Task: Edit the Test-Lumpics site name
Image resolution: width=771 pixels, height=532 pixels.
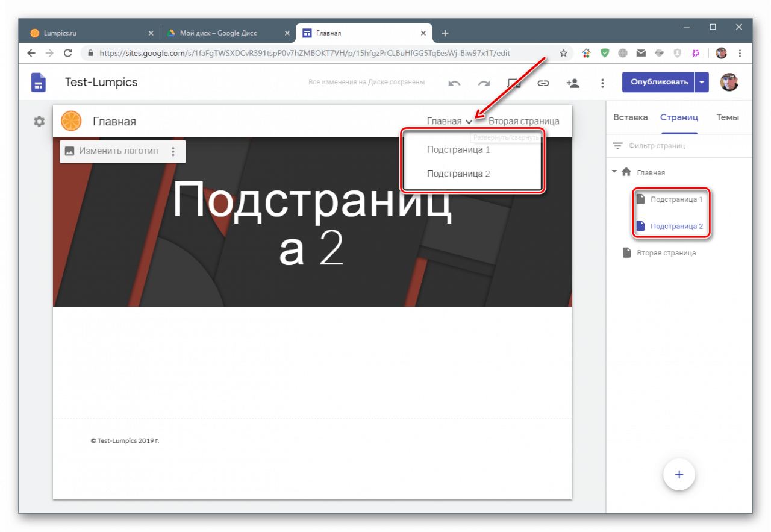Action: (x=101, y=82)
